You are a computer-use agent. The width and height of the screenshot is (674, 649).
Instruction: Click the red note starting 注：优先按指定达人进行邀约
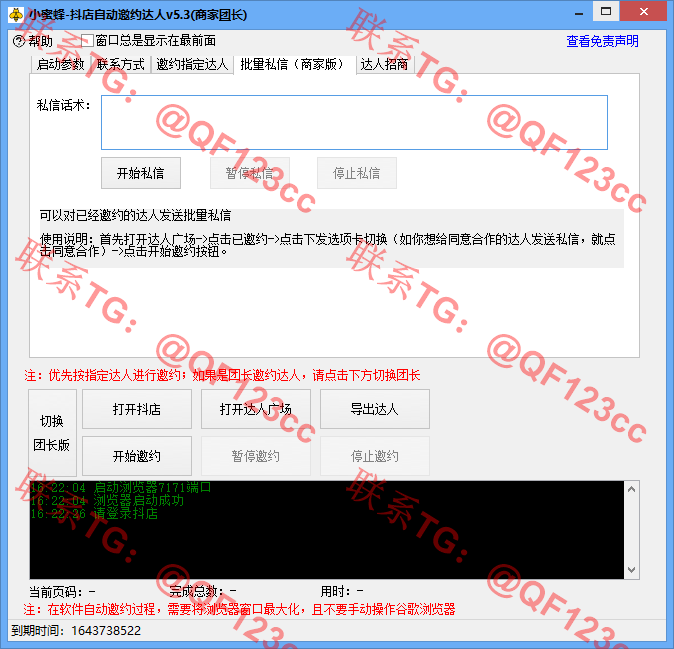pyautogui.click(x=222, y=375)
